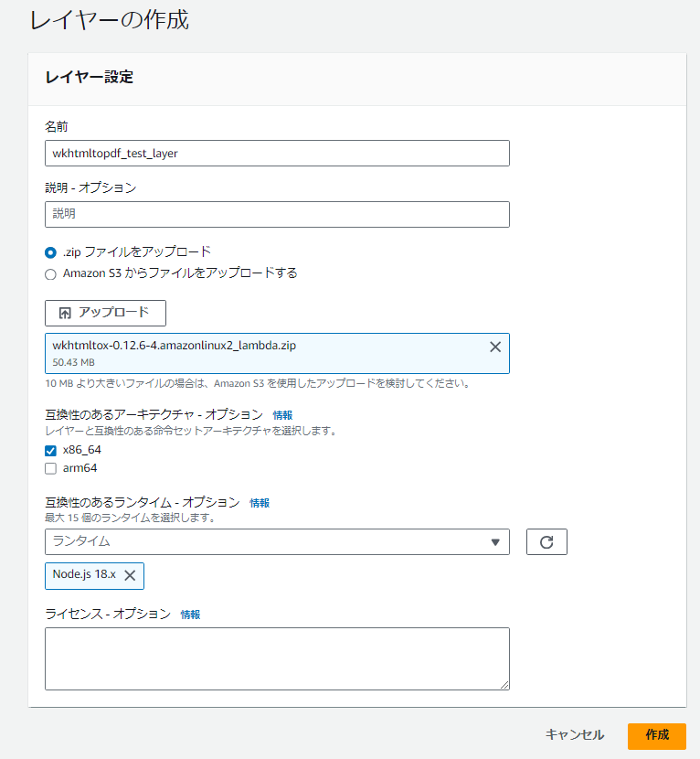Image resolution: width=700 pixels, height=759 pixels.
Task: Click the 作成 button to create the layer
Action: 658,735
